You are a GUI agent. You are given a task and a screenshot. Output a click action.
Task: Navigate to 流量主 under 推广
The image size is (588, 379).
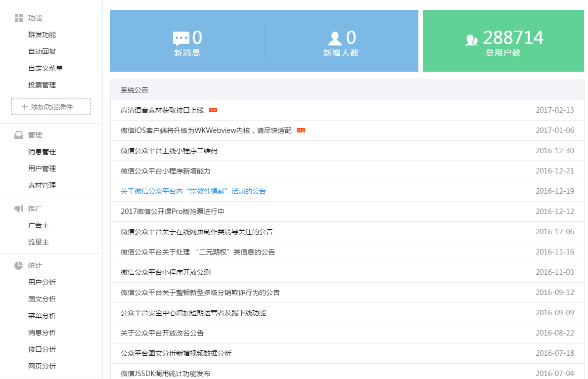pyautogui.click(x=39, y=242)
